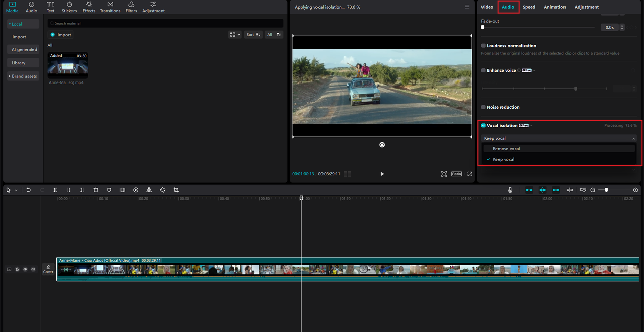This screenshot has width=644, height=332.
Task: Click the Mirror flip tool
Action: click(x=149, y=190)
